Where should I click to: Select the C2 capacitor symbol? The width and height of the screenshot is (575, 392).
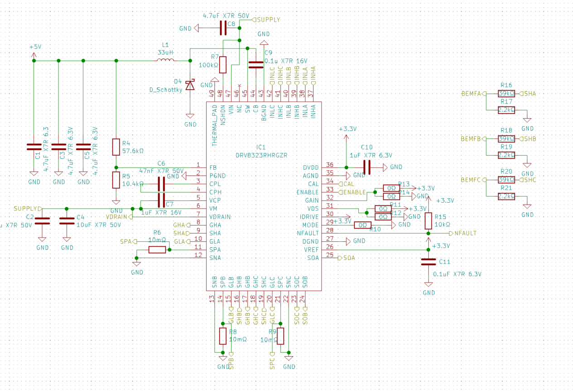point(42,221)
